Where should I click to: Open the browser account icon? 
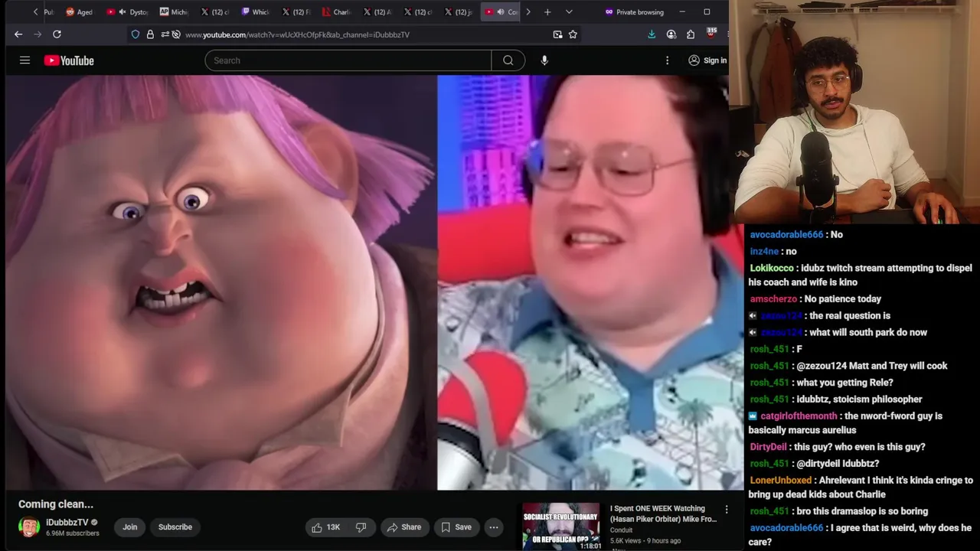(671, 34)
